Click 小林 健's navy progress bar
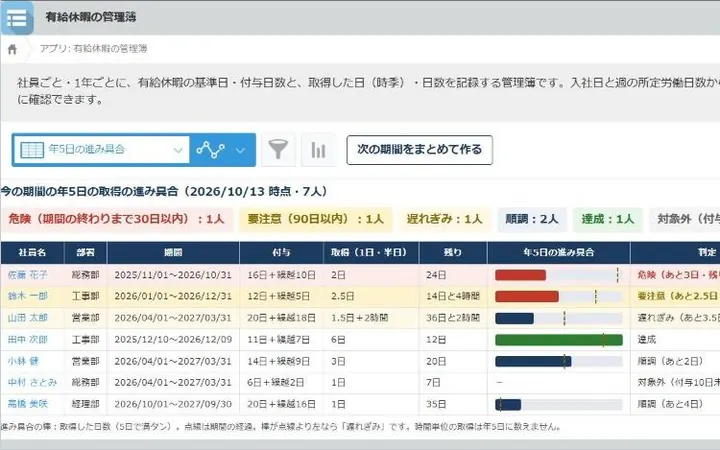The height and width of the screenshot is (450, 720). click(x=533, y=361)
